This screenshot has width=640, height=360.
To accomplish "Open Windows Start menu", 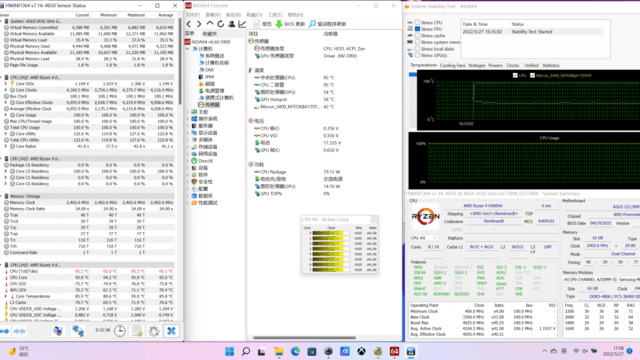I will 229,351.
